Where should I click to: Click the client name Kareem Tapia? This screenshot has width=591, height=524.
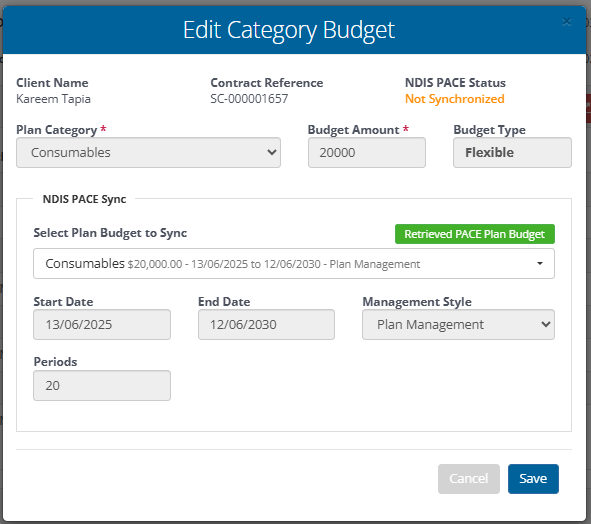point(53,99)
